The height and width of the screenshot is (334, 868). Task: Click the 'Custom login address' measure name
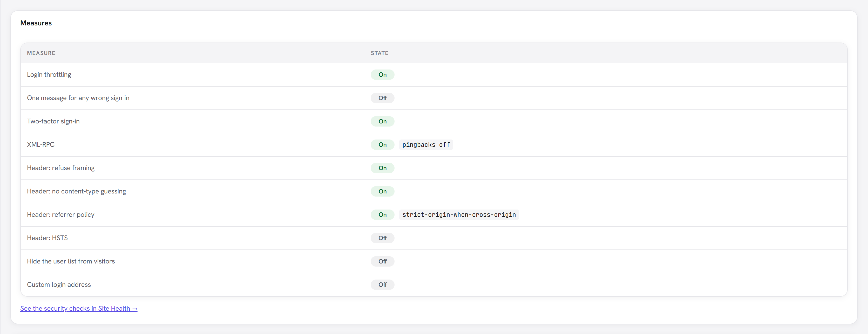click(59, 284)
